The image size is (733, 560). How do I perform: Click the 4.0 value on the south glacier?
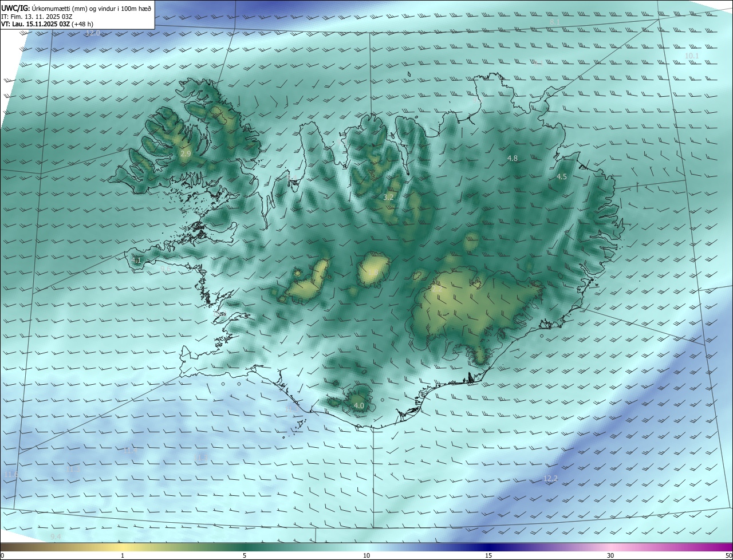tap(359, 406)
